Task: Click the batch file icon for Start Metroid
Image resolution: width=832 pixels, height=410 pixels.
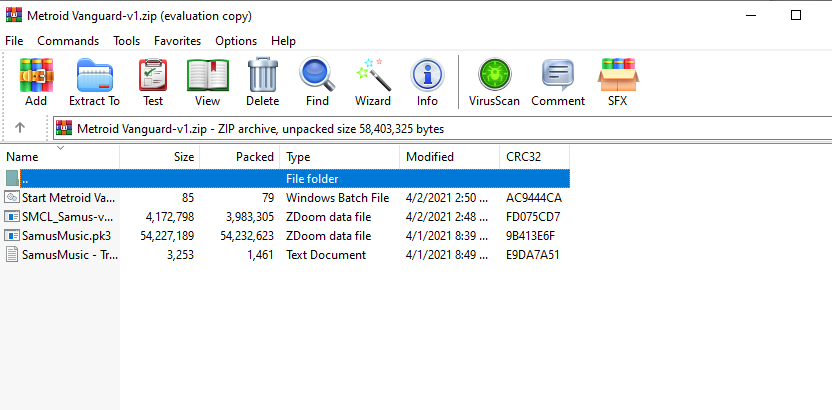Action: [x=12, y=197]
